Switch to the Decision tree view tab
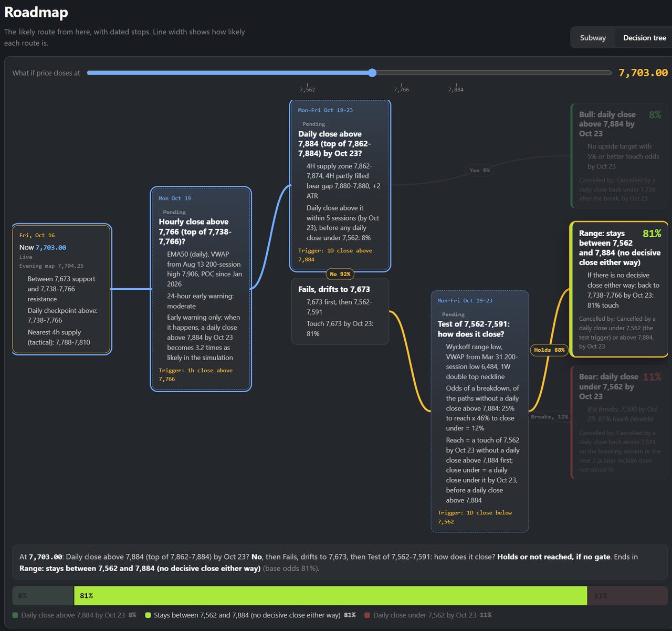672x631 pixels. pyautogui.click(x=644, y=38)
